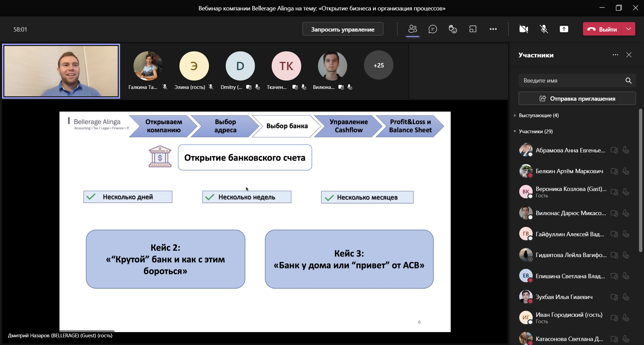Click Управление Cashflow slide step
The height and width of the screenshot is (345, 644).
[x=348, y=126]
